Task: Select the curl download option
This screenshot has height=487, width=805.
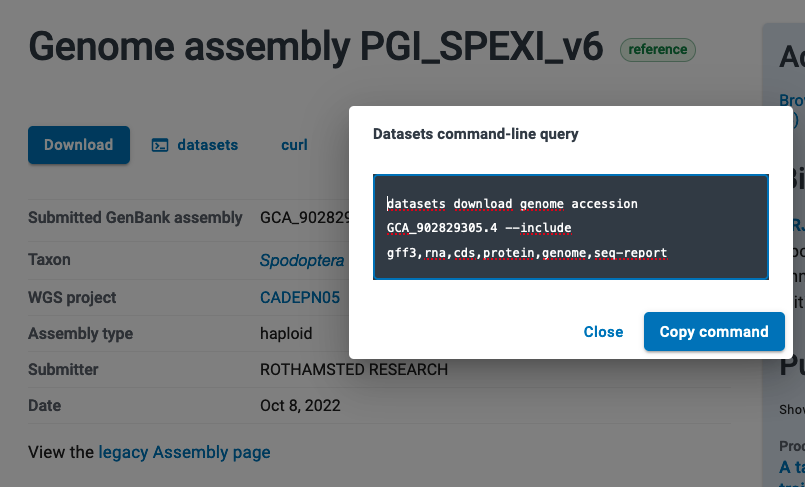Action: coord(294,145)
